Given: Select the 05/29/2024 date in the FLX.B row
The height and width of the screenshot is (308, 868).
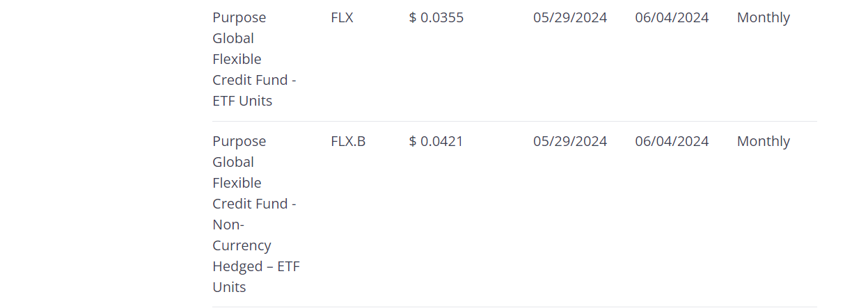Looking at the screenshot, I should [x=569, y=141].
